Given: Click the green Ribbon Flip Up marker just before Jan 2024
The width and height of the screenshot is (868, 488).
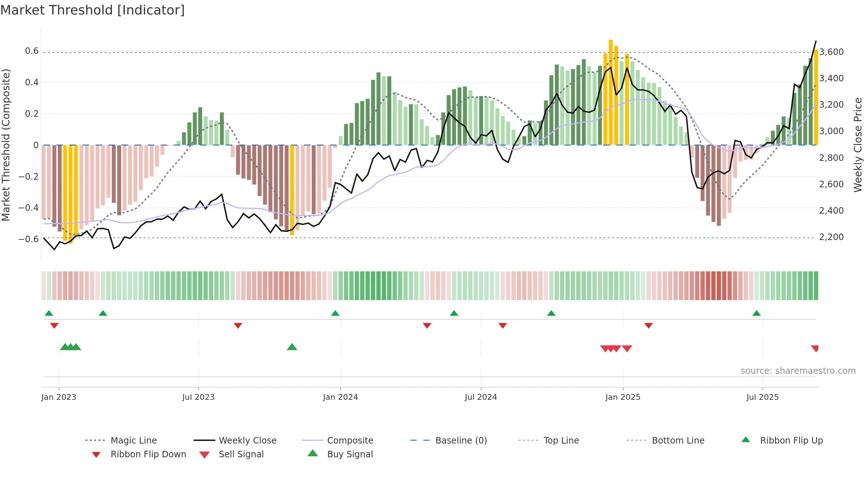Looking at the screenshot, I should 335,313.
